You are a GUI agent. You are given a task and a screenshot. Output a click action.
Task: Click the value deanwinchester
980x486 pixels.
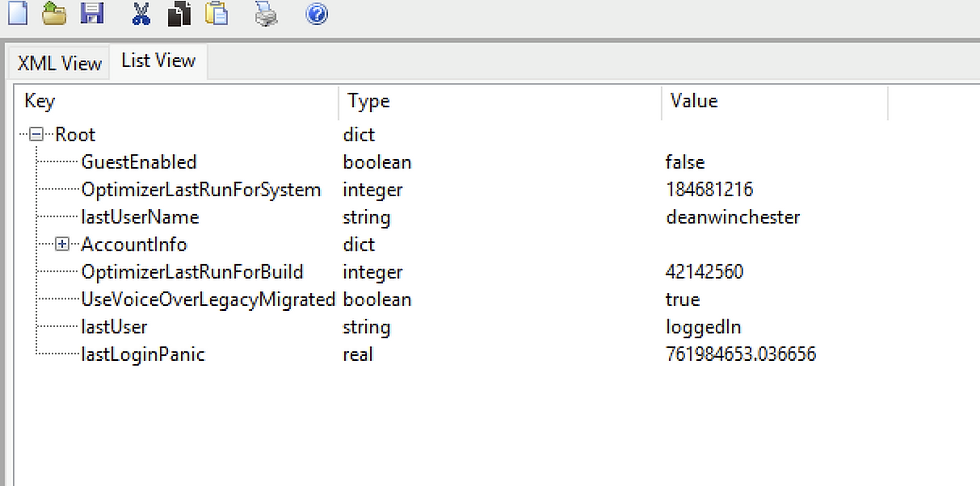(x=732, y=217)
